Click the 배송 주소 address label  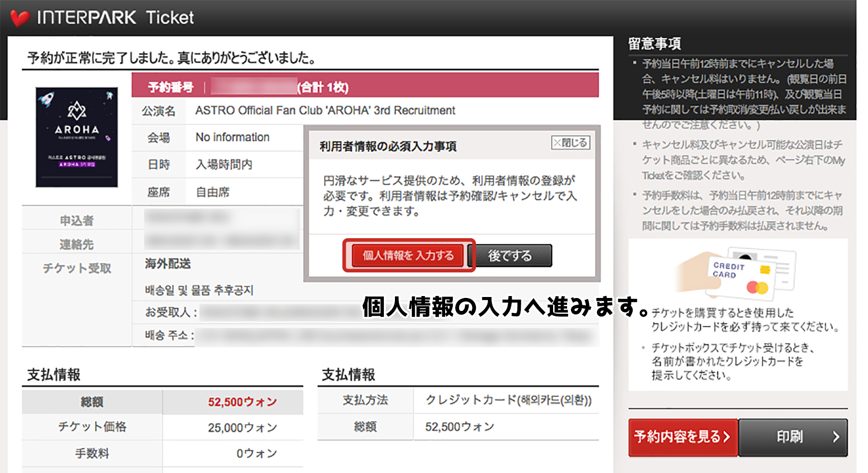(169, 335)
